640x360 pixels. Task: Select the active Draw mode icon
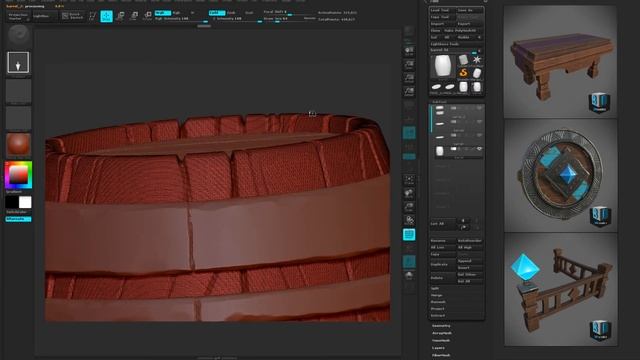(x=106, y=16)
